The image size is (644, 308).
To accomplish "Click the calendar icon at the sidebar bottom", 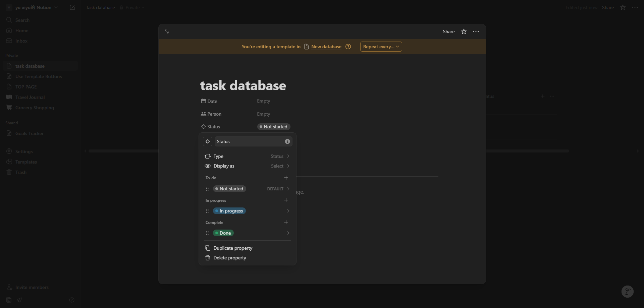I will click(x=9, y=300).
